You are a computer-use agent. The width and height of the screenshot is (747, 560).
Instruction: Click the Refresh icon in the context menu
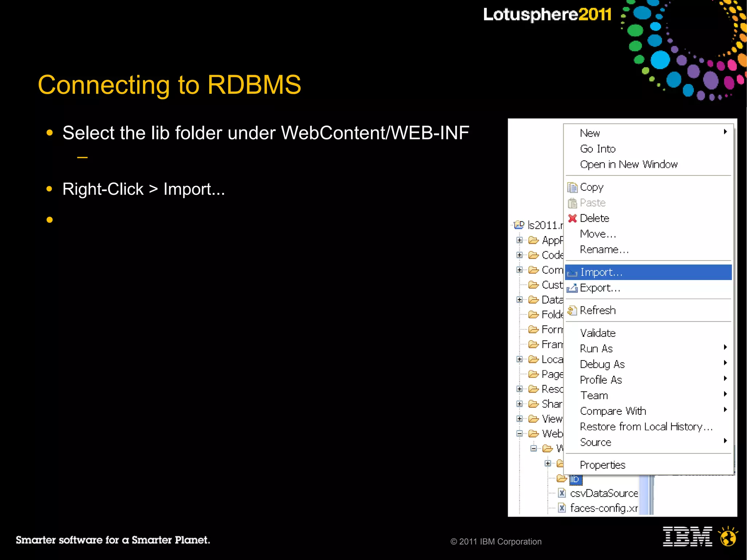click(x=572, y=310)
